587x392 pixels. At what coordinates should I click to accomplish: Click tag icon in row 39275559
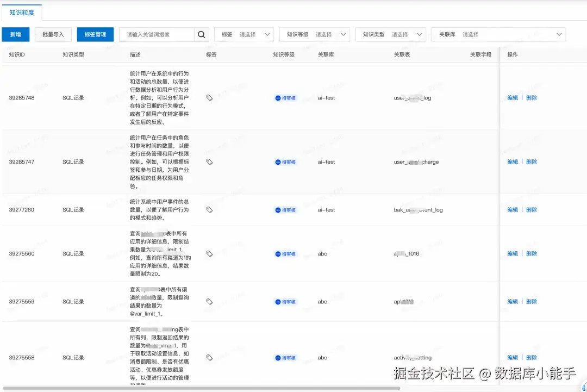210,301
